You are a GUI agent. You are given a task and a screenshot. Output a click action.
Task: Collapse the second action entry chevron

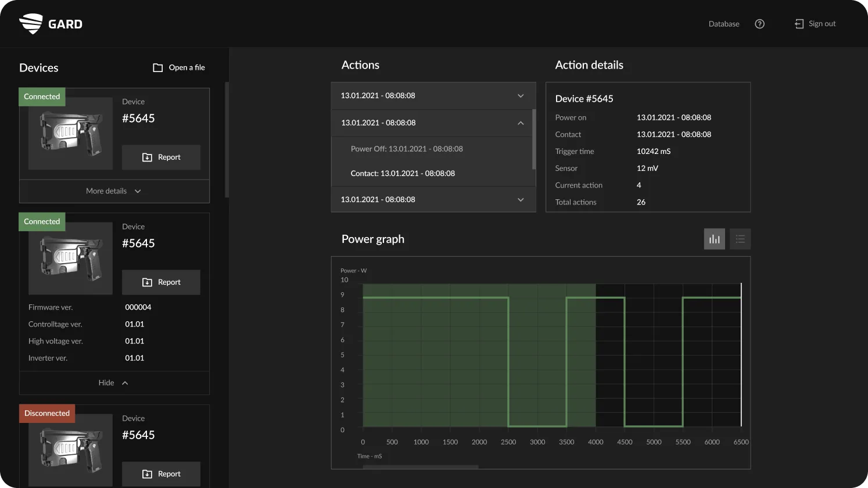click(521, 123)
